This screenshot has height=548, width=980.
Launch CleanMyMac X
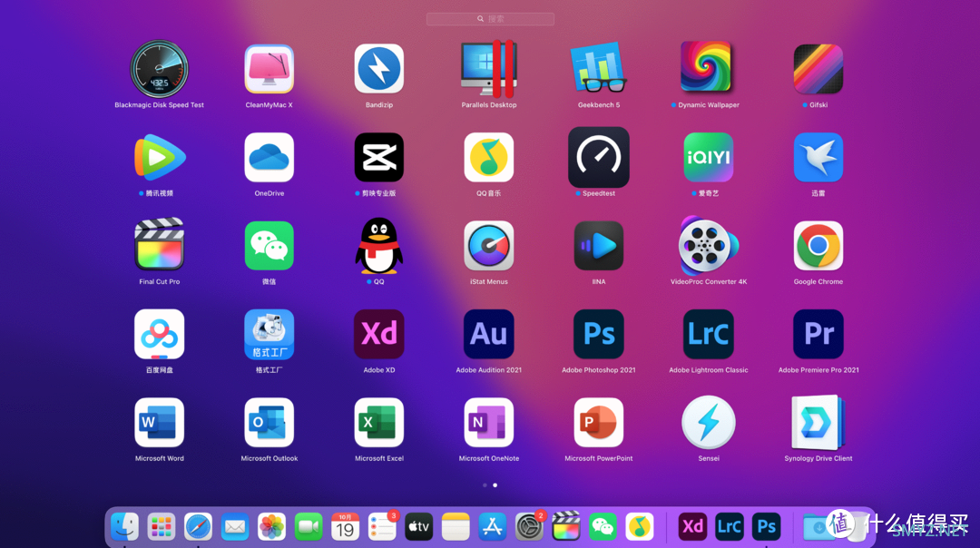click(x=269, y=69)
